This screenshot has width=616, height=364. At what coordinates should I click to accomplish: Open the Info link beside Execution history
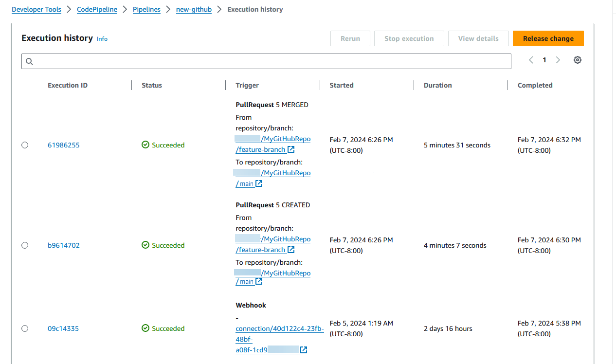(102, 38)
